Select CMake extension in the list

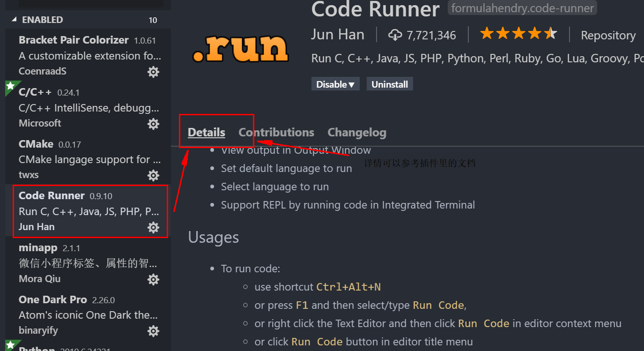[x=88, y=159]
